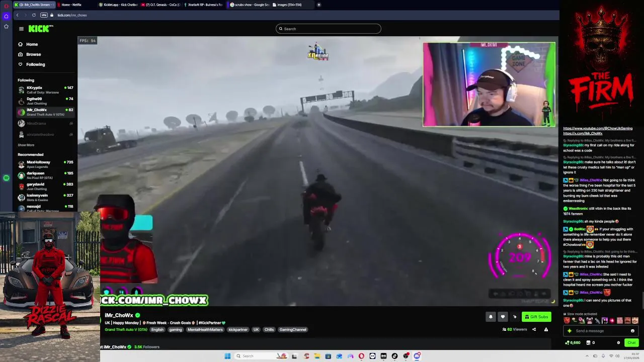This screenshot has height=362, width=644.
Task: Open chat settings gear icon
Action: click(x=618, y=343)
